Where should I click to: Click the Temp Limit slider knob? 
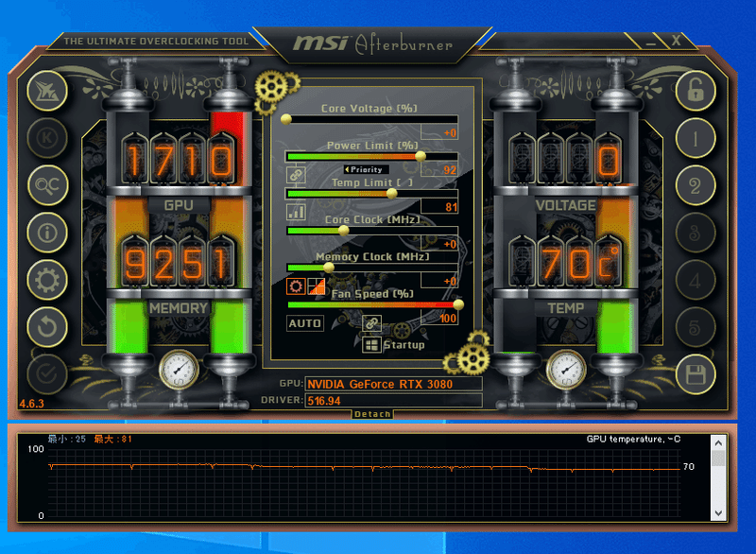(392, 194)
